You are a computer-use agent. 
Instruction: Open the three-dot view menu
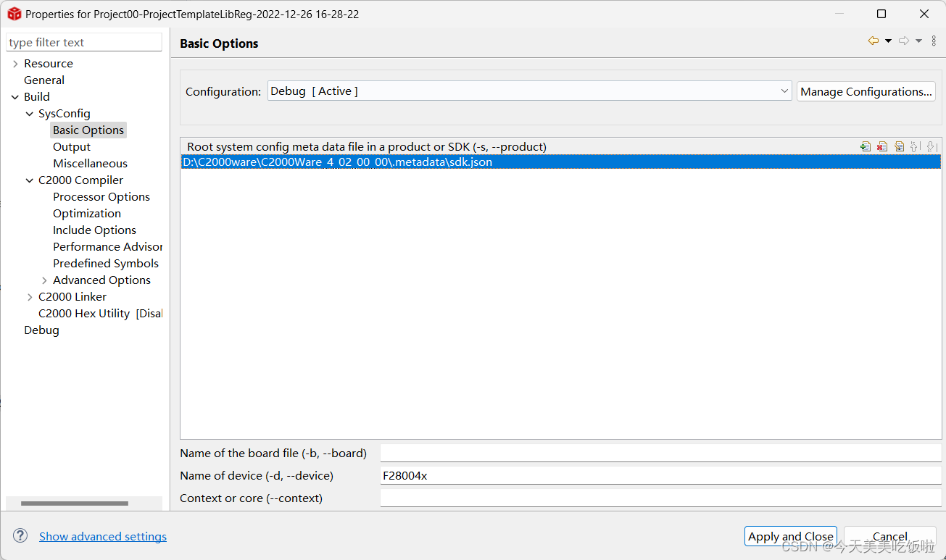coord(934,41)
